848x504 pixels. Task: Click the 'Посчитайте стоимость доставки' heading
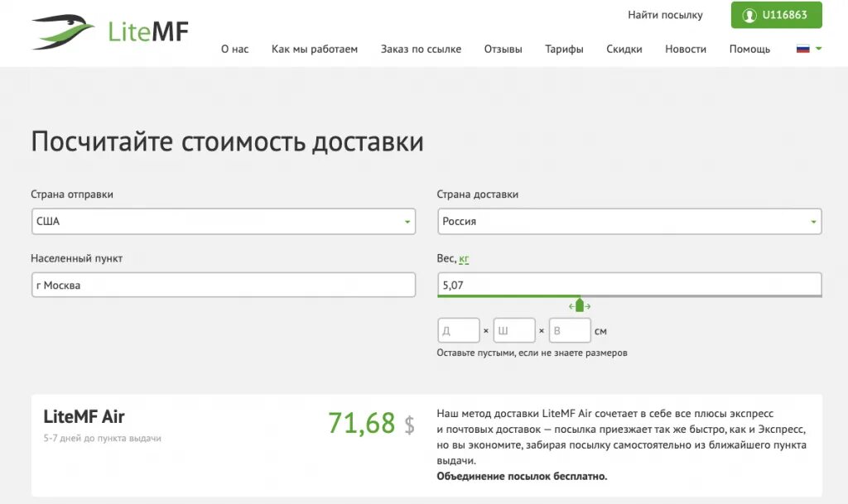point(227,142)
